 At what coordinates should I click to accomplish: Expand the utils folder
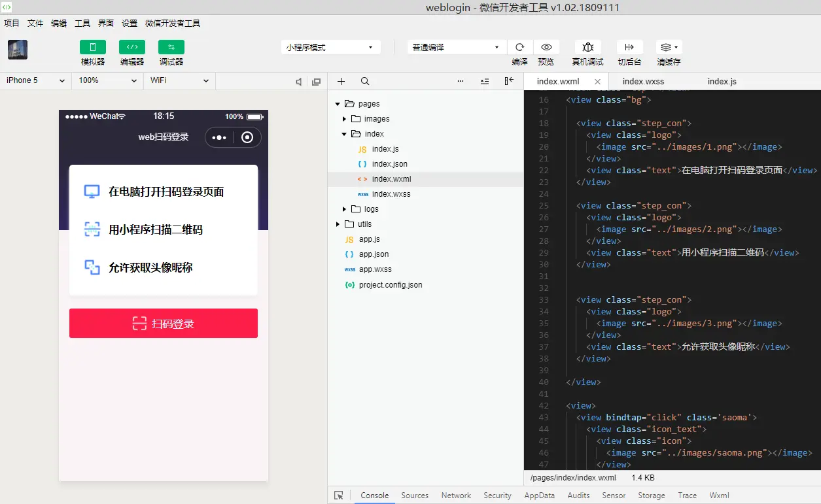tap(338, 224)
